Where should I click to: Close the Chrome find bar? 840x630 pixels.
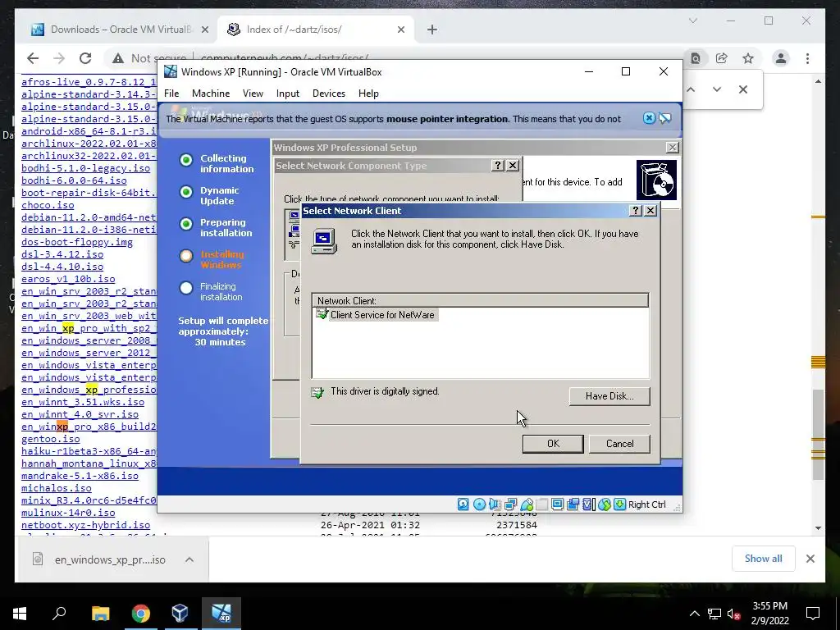(x=743, y=89)
